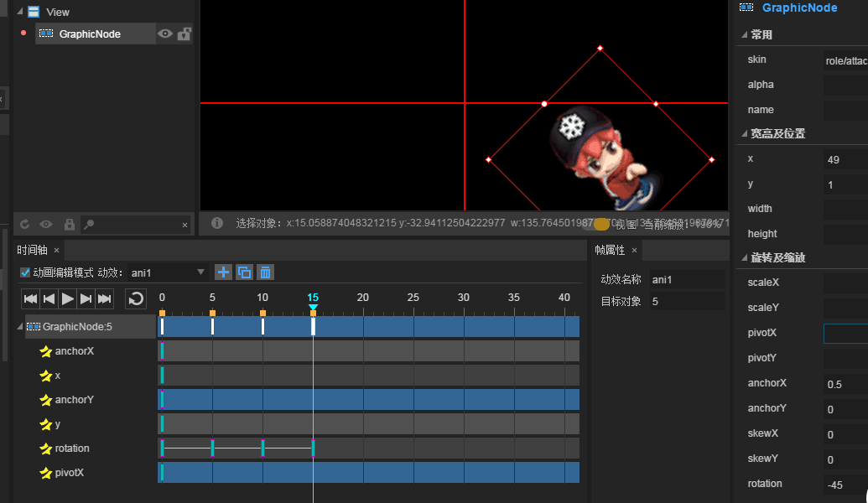The height and width of the screenshot is (503, 868).
Task: Click the View node icon in hierarchy
Action: [x=34, y=12]
